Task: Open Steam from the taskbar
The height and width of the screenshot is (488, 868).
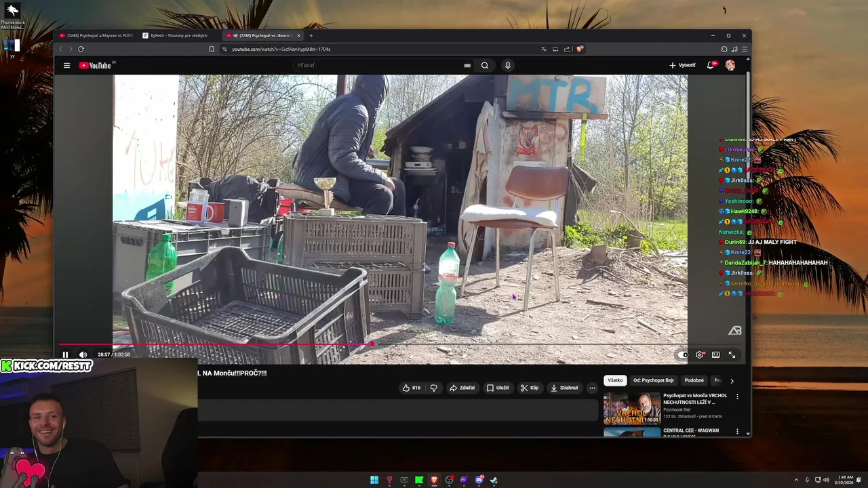Action: (x=494, y=480)
